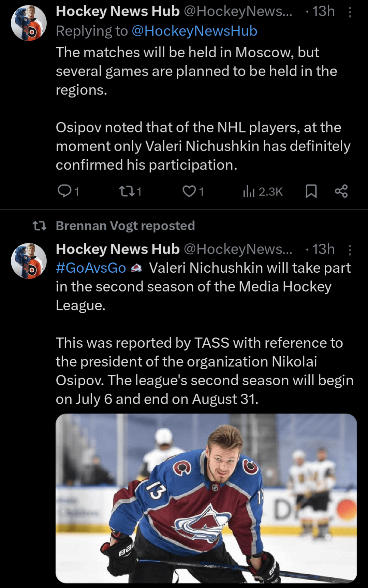Tap the 13h timestamp on the reposted tweet
The height and width of the screenshot is (588, 368).
tap(323, 249)
